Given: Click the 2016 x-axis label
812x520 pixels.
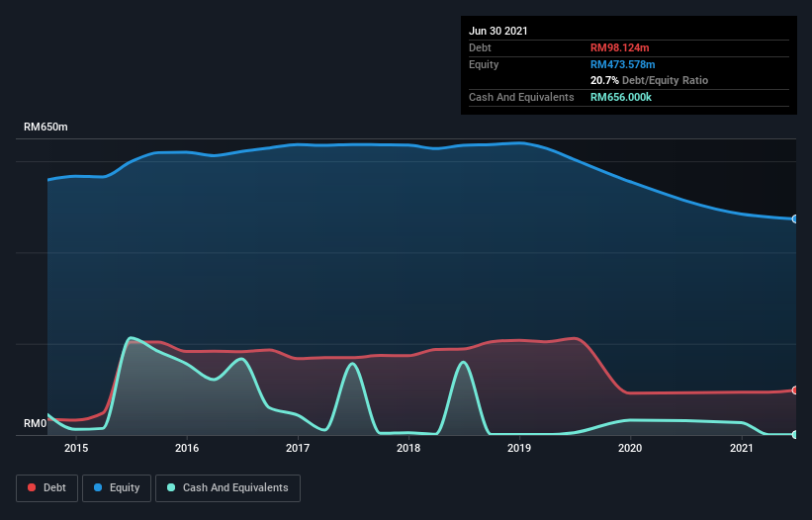Looking at the screenshot, I should 187,448.
